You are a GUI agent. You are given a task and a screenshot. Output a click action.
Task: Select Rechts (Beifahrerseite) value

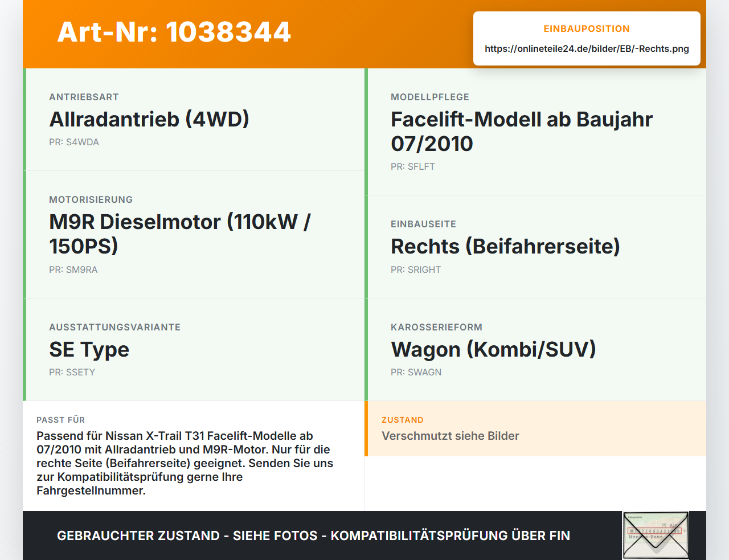[x=505, y=246]
